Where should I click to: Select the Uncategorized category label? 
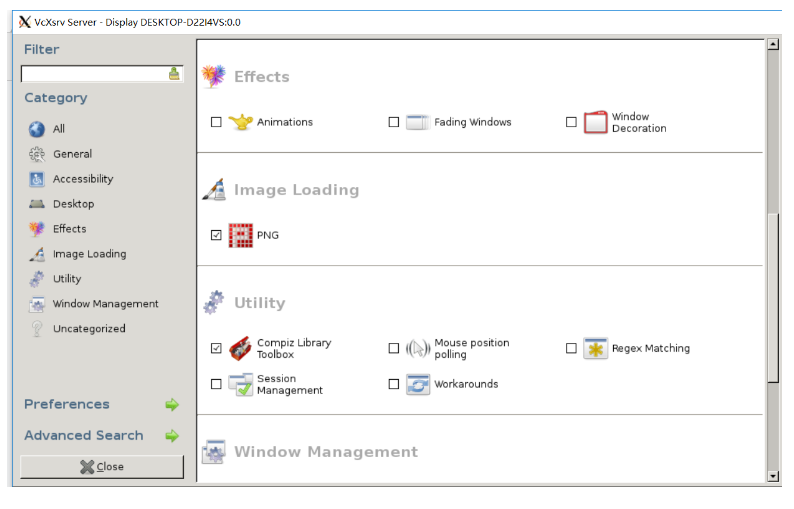pos(89,329)
